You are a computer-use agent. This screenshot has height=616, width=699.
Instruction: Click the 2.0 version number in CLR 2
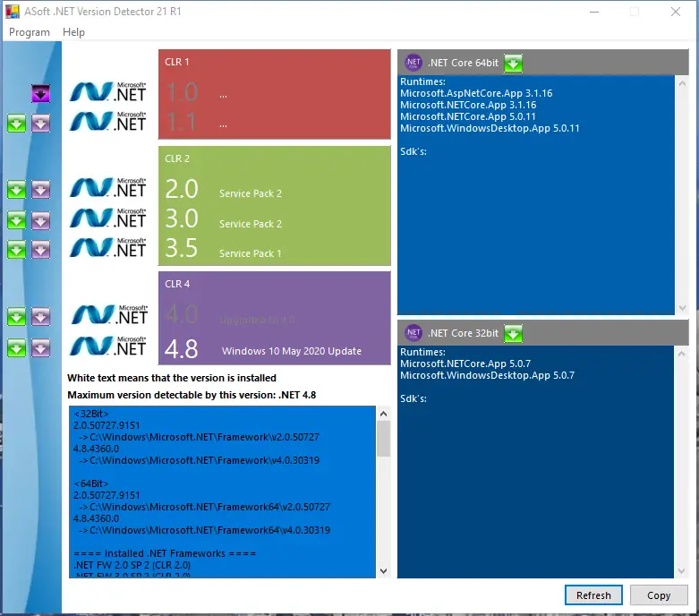[182, 189]
